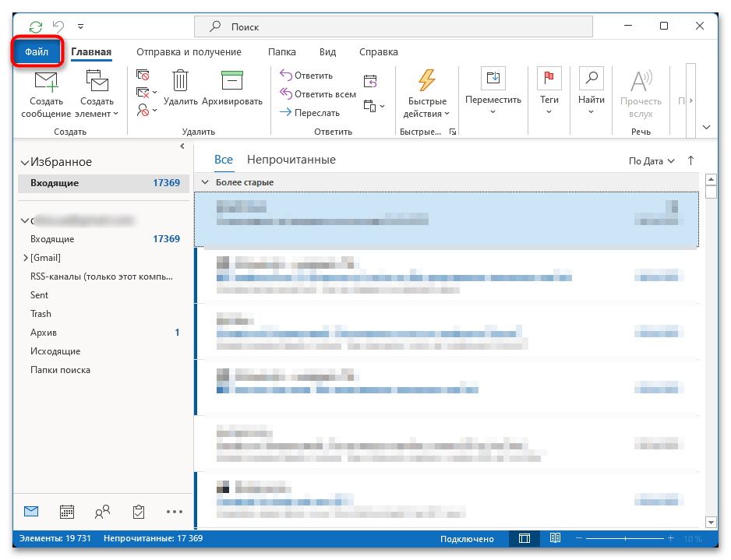731x560 pixels.
Task: Open the По Дата sort dropdown
Action: click(652, 160)
